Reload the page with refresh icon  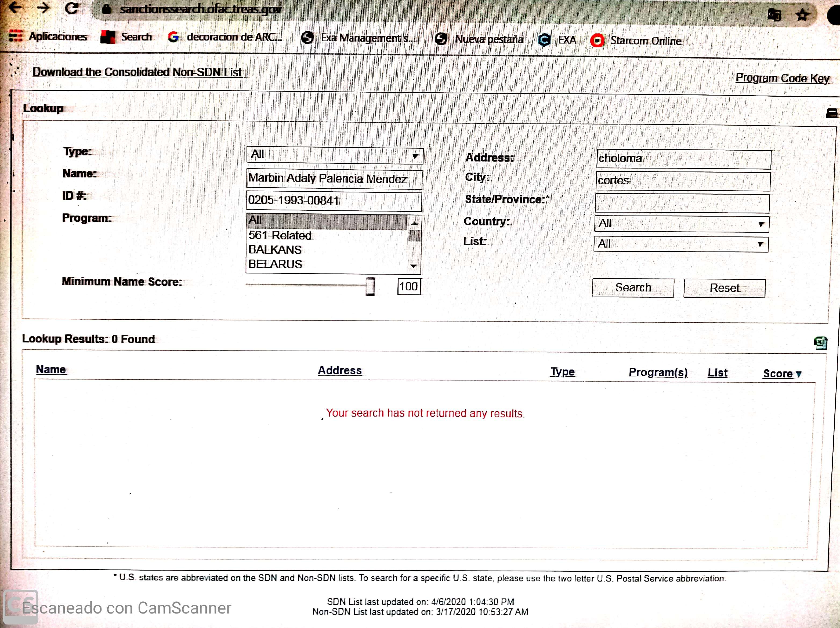point(71,8)
